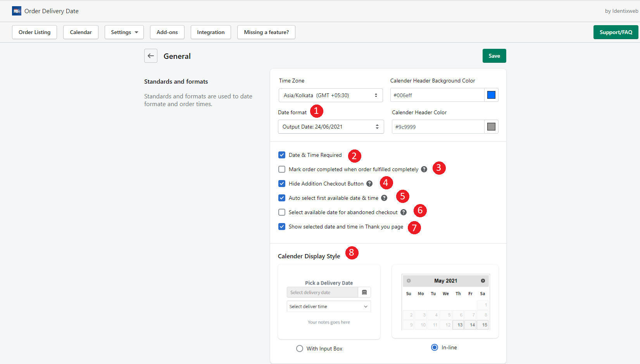This screenshot has width=640, height=364.
Task: Select day 15 in the calendar preview
Action: pos(483,325)
